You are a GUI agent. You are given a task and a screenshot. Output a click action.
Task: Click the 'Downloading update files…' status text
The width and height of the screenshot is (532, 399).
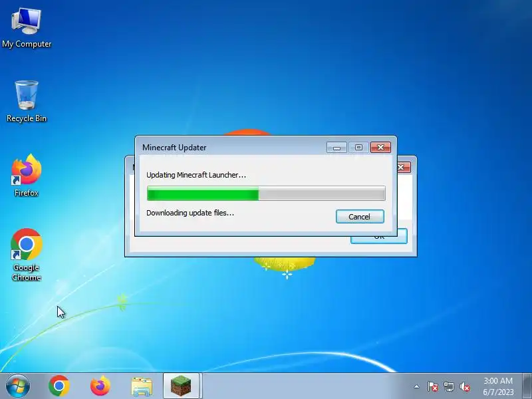pos(190,213)
